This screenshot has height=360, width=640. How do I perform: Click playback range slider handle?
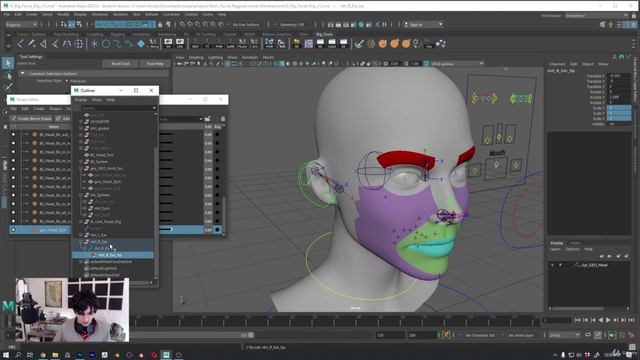(251, 335)
